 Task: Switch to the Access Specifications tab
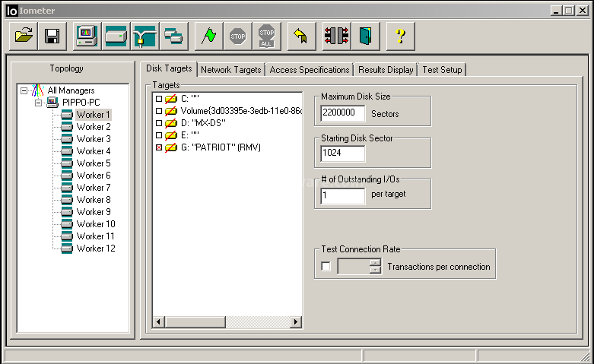(x=309, y=70)
